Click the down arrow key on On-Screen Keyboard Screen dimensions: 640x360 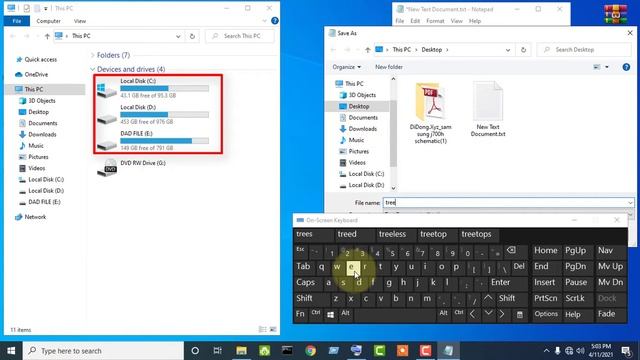[x=488, y=314]
